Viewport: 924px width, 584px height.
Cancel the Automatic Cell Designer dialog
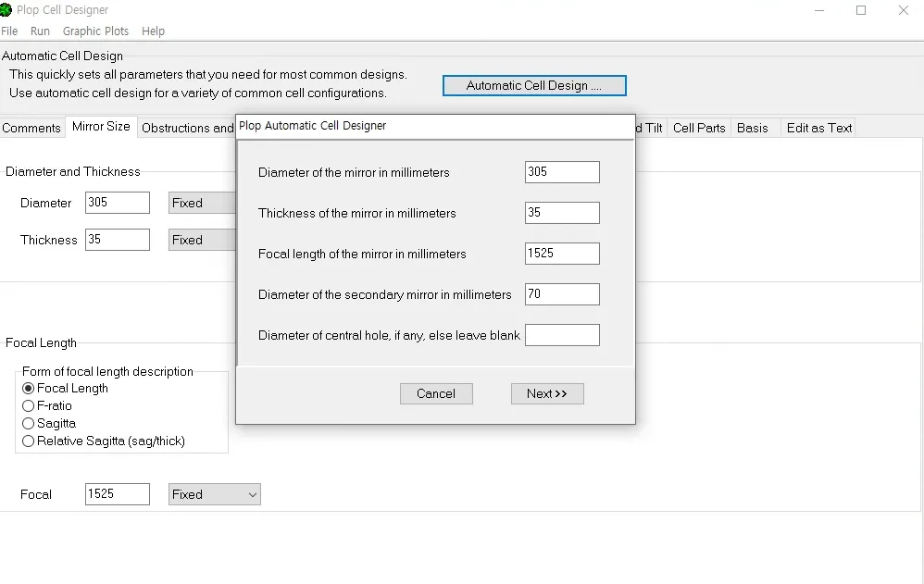point(436,393)
